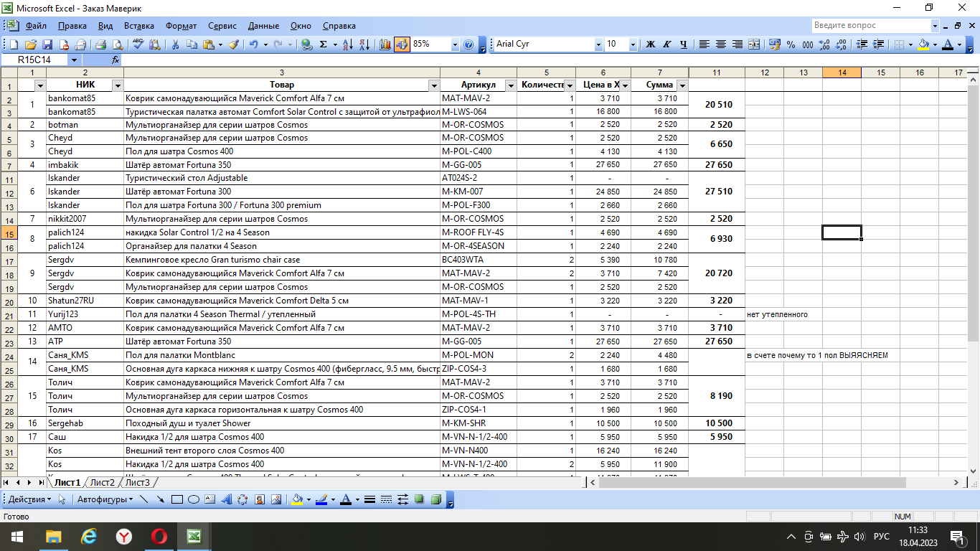
Task: Undo the last action
Action: click(253, 44)
